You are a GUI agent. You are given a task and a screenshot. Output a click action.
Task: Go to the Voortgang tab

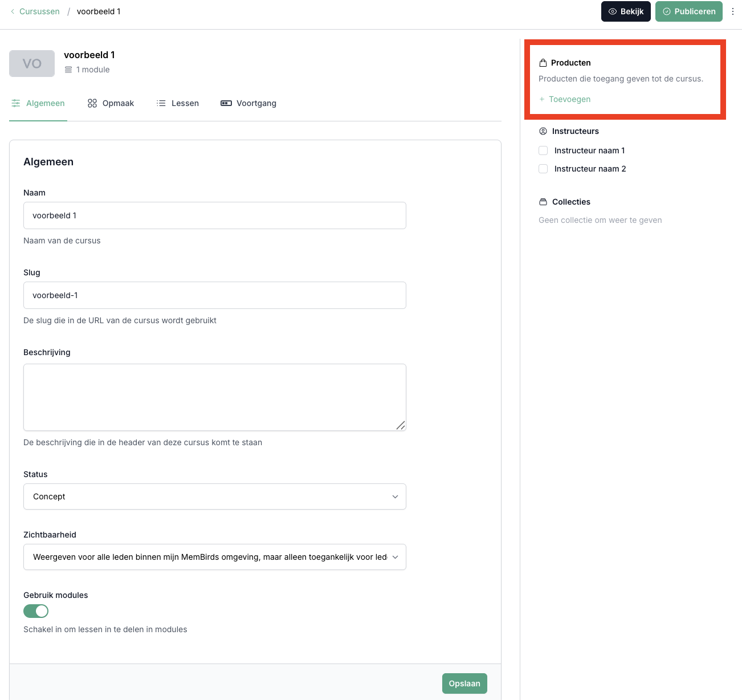[x=248, y=103]
